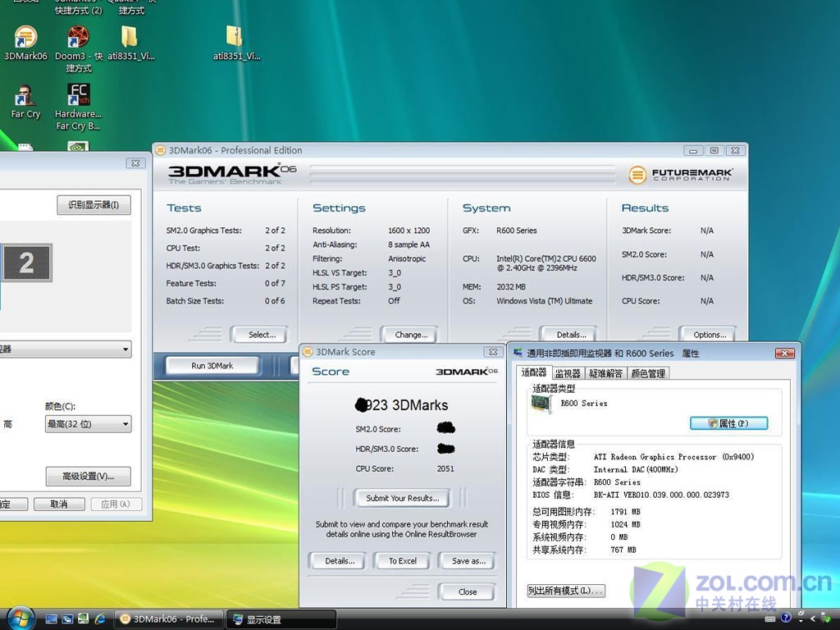Click the Settings Change... button
Image resolution: width=840 pixels, height=630 pixels.
410,335
